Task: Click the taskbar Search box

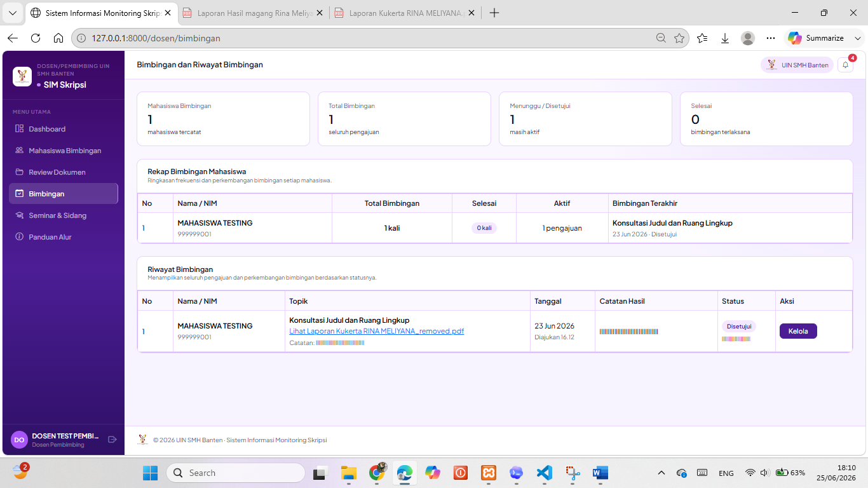Action: (236, 473)
